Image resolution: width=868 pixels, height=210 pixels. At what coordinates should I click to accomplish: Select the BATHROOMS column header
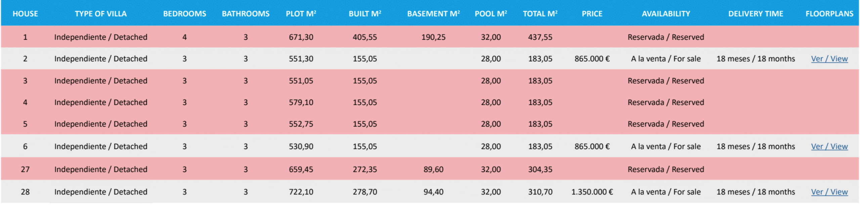coord(246,14)
